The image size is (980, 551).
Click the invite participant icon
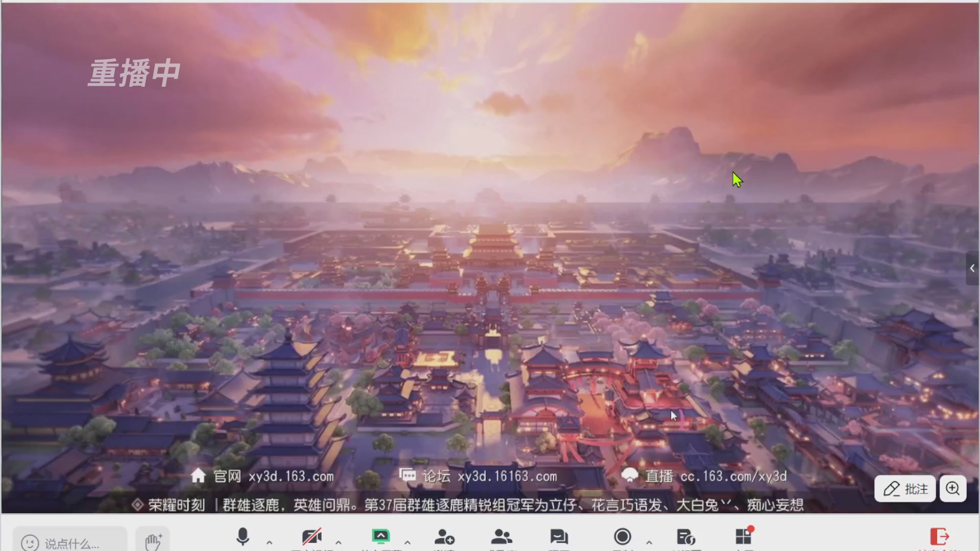(445, 537)
